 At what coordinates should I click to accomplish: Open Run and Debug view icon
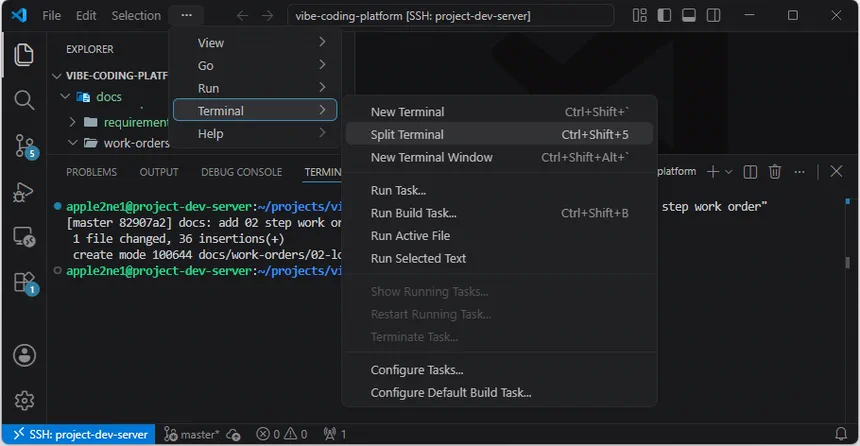24,191
